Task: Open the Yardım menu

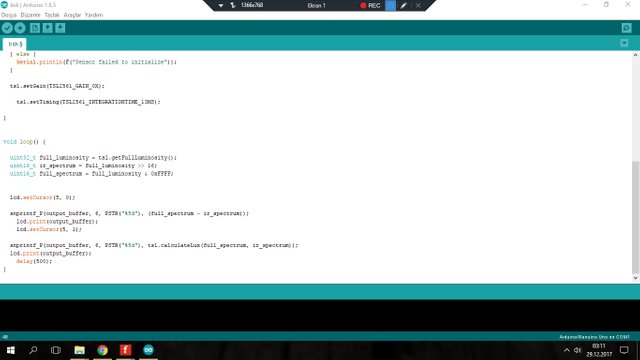Action: pyautogui.click(x=94, y=15)
